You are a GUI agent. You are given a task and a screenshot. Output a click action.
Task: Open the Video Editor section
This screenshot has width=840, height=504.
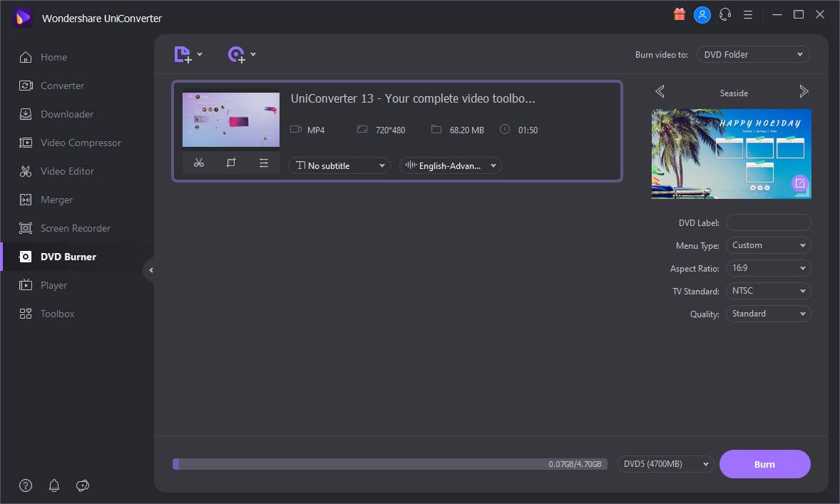tap(77, 171)
